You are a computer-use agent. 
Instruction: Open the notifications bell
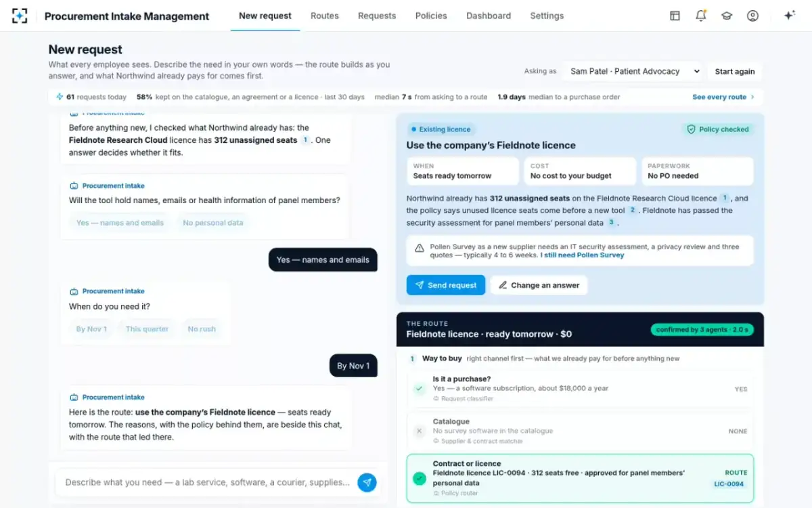[701, 16]
